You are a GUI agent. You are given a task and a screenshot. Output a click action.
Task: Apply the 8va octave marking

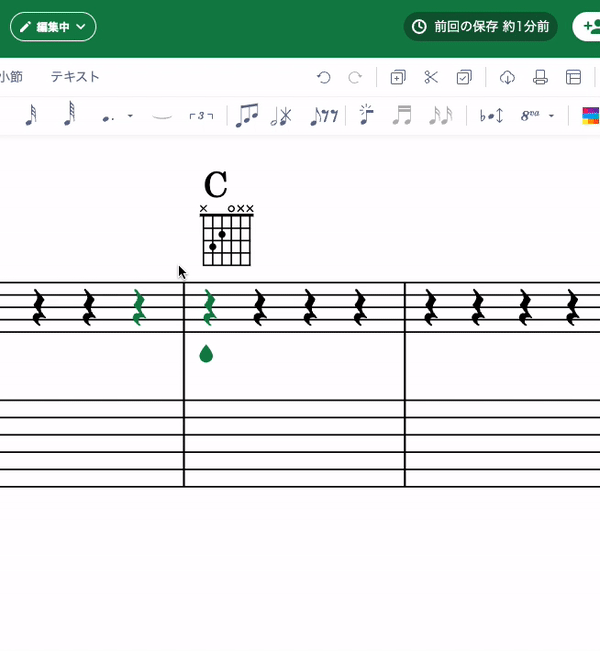[530, 115]
